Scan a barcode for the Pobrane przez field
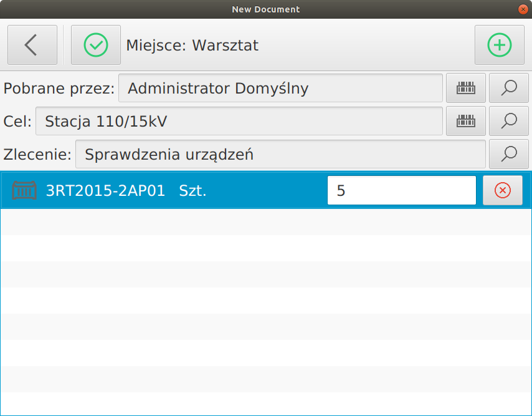The image size is (532, 416). (465, 88)
